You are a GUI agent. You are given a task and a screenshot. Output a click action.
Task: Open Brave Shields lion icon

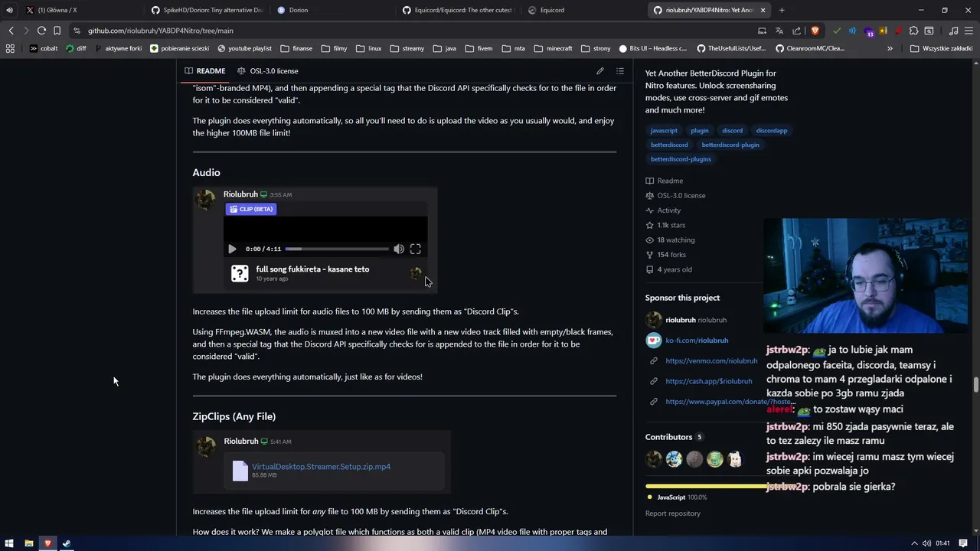[x=815, y=31]
